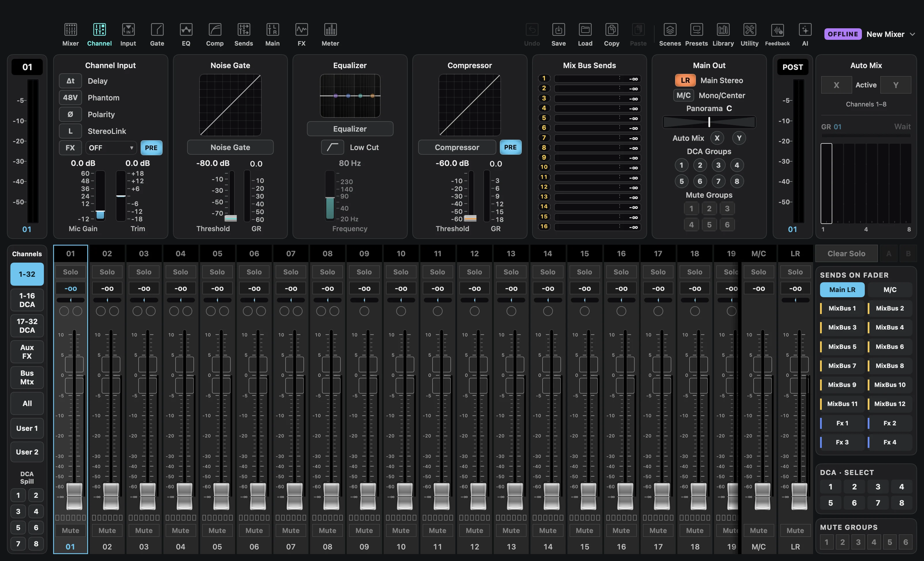924x561 pixels.
Task: Toggle the Polarity Ø icon button
Action: click(x=70, y=114)
